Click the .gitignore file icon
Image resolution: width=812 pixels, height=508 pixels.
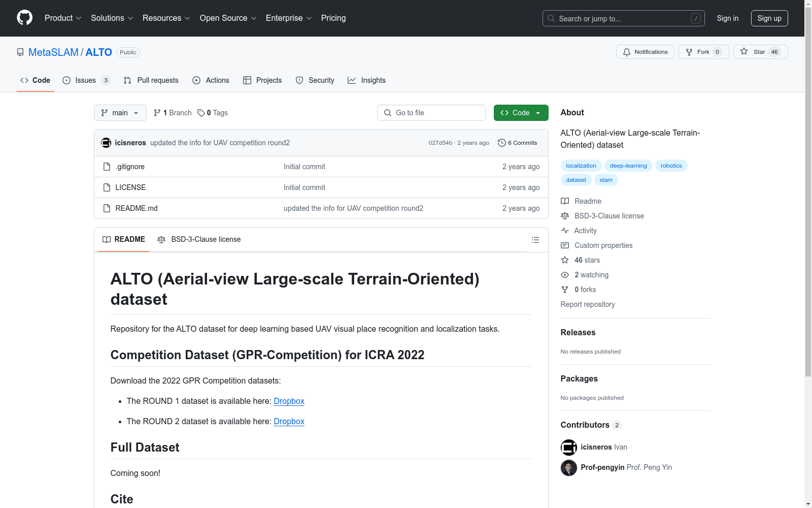[x=107, y=167]
